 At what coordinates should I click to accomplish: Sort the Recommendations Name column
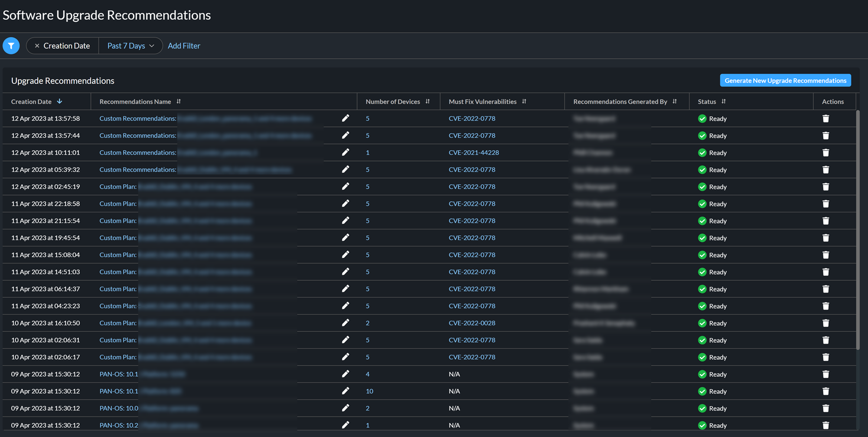click(179, 102)
